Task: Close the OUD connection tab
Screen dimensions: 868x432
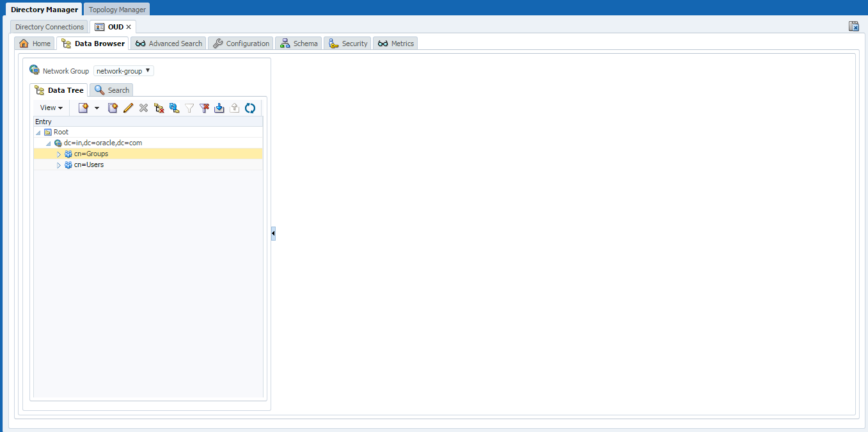Action: pos(129,27)
